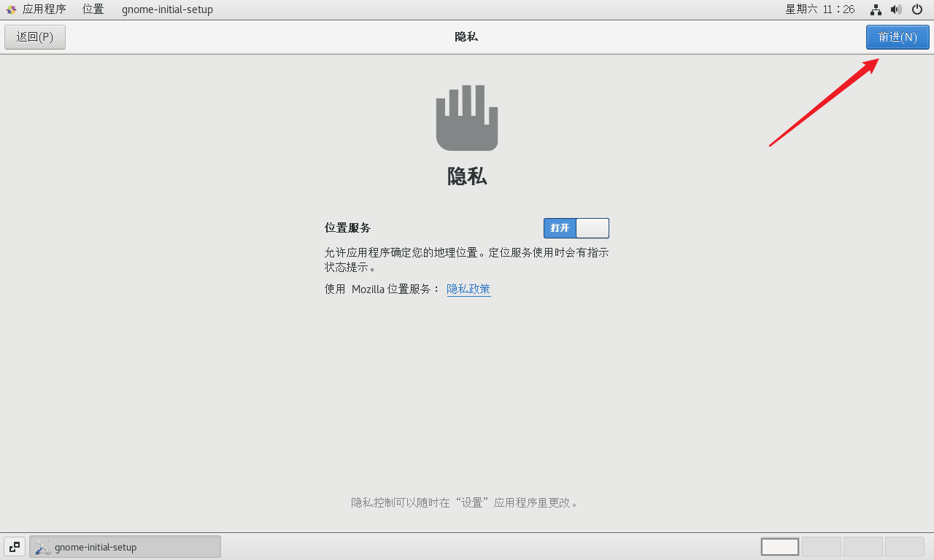Click the gnome-initial-setup icon in the taskbar
Viewport: 934px width, 560px height.
click(42, 546)
